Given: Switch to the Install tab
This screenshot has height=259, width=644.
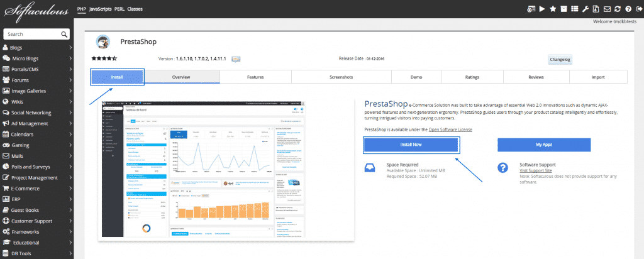Looking at the screenshot, I should coord(117,77).
